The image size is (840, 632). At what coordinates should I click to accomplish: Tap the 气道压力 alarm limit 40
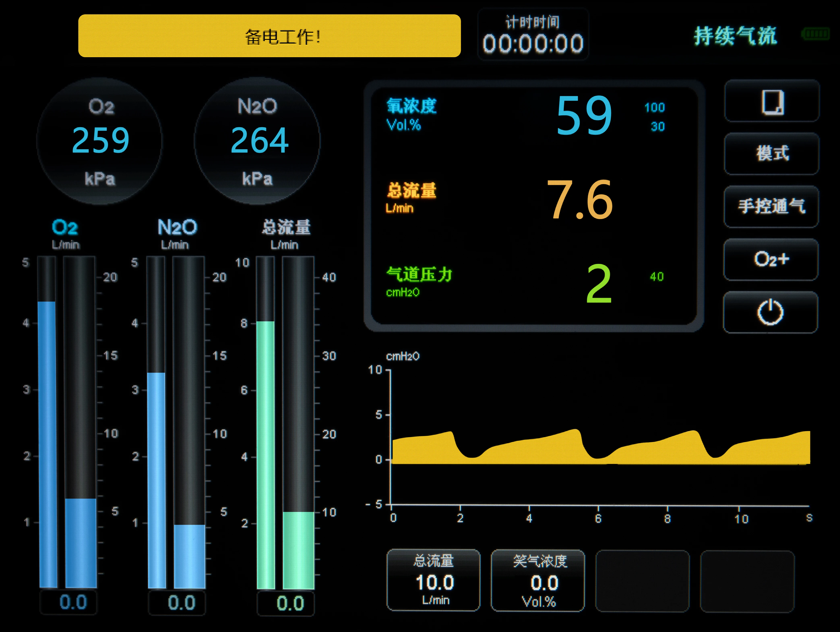pos(657,277)
